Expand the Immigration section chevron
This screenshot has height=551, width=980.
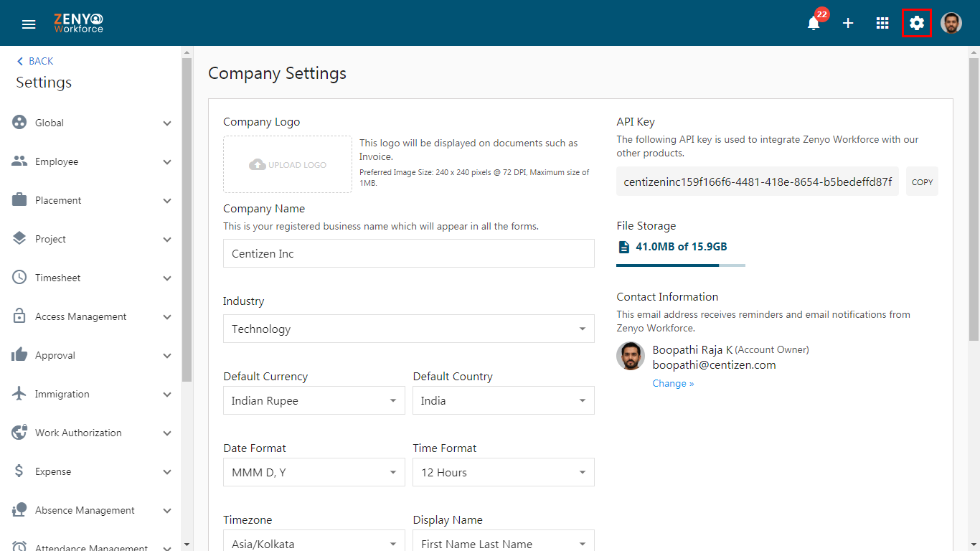(167, 395)
